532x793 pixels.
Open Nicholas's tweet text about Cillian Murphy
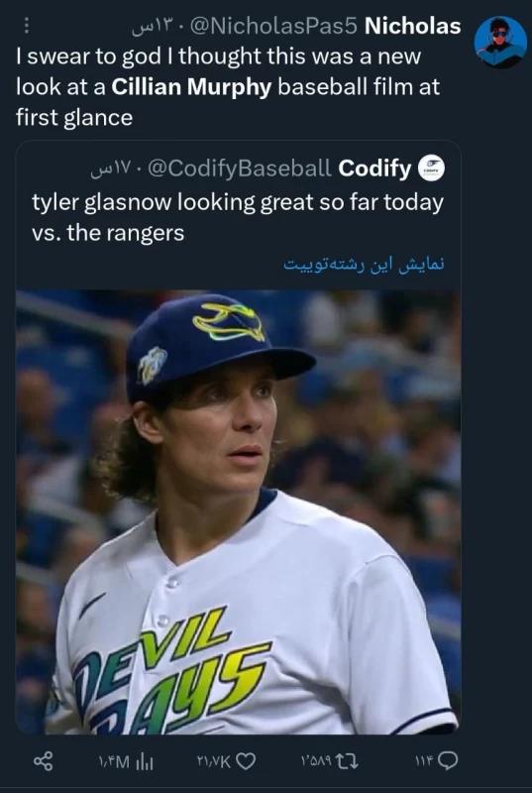click(x=228, y=87)
